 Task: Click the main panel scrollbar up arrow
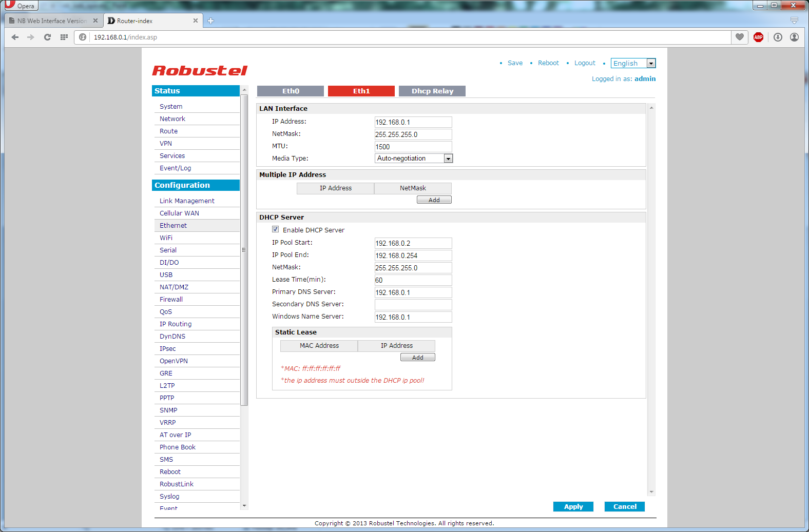coord(651,108)
